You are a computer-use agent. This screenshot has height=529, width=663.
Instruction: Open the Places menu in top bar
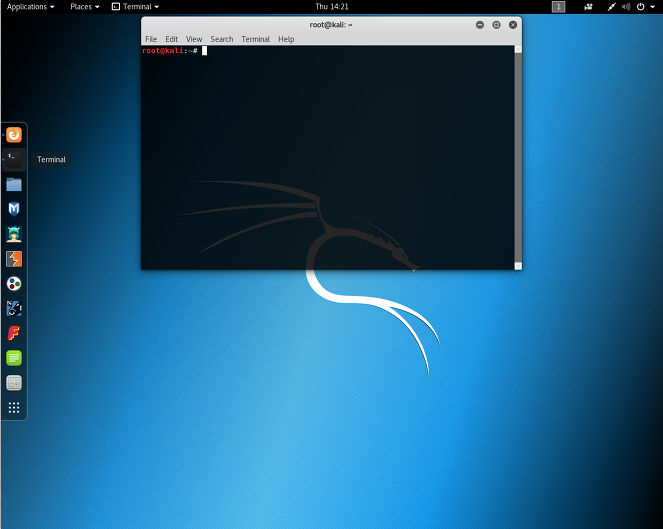pyautogui.click(x=85, y=7)
